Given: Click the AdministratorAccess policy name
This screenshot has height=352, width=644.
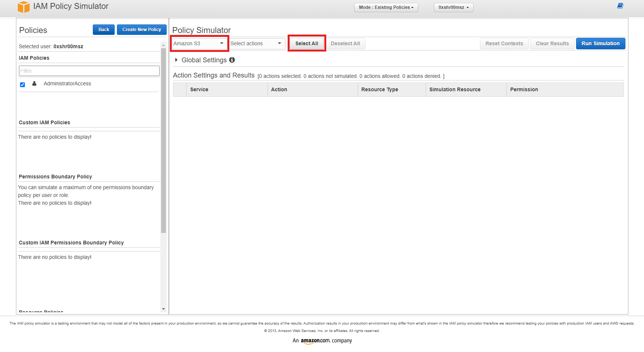Looking at the screenshot, I should tap(67, 83).
